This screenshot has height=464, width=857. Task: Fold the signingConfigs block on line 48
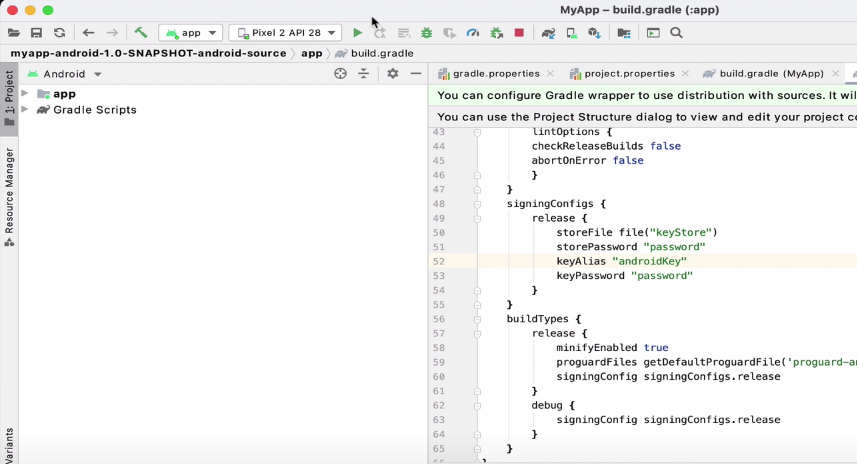coord(477,204)
